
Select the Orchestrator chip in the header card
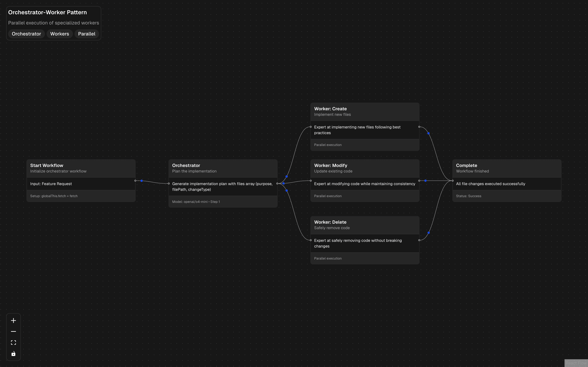(x=26, y=34)
